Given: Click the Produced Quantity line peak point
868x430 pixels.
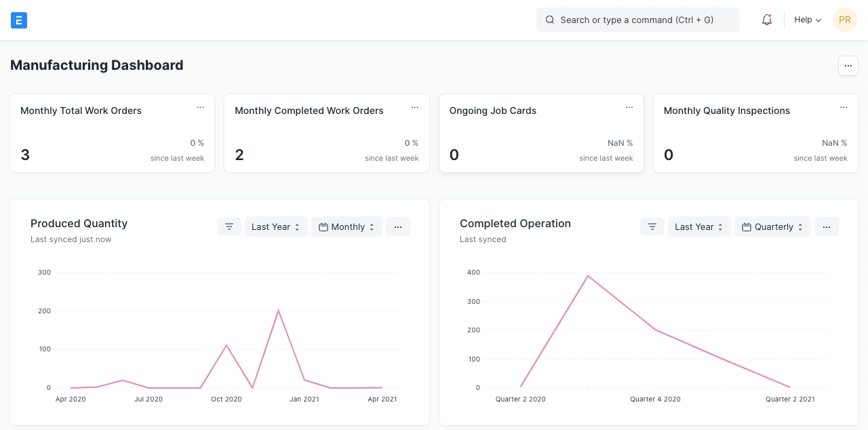Looking at the screenshot, I should point(278,311).
